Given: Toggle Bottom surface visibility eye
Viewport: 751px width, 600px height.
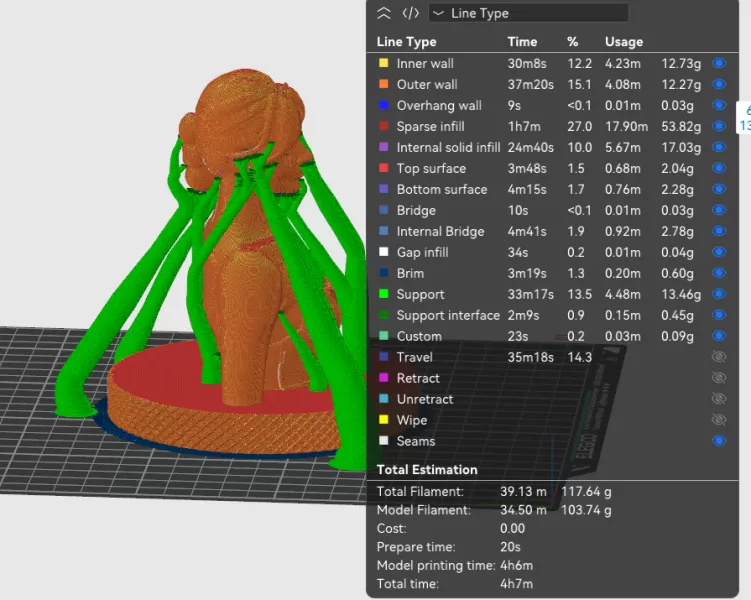Looking at the screenshot, I should (719, 189).
